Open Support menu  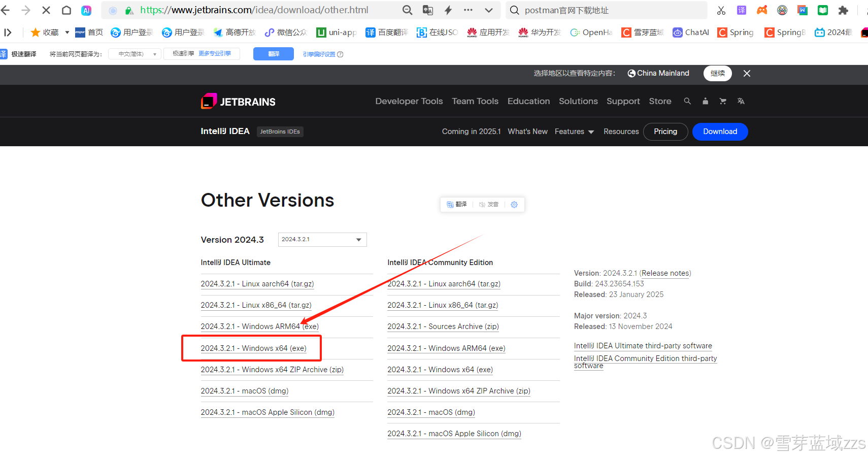(623, 101)
